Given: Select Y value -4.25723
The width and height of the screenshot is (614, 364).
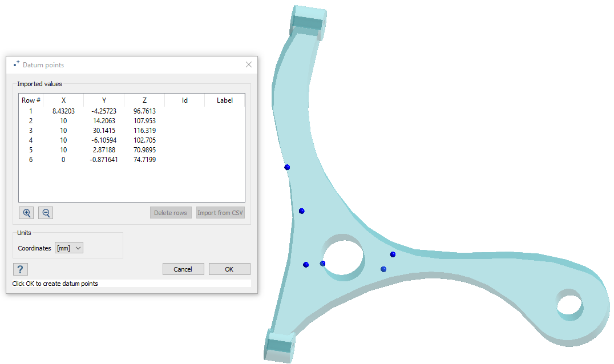Looking at the screenshot, I should (104, 111).
